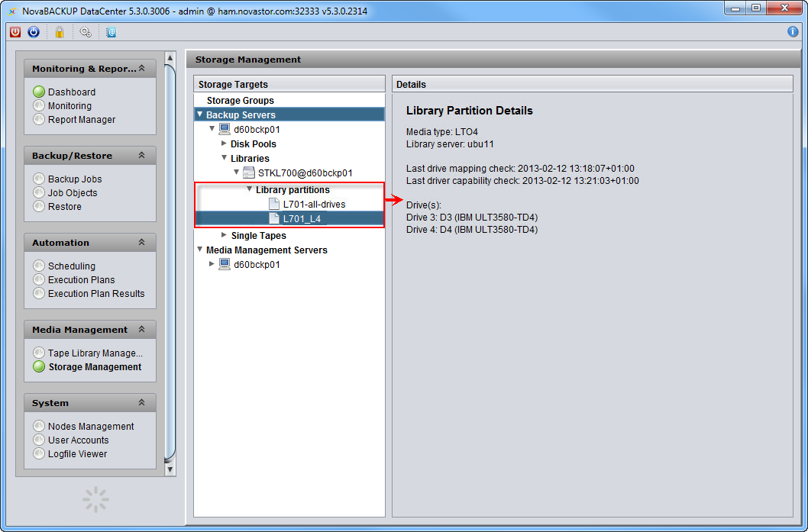This screenshot has height=532, width=808.
Task: Select Logfile Viewer radio bullet
Action: [x=39, y=453]
